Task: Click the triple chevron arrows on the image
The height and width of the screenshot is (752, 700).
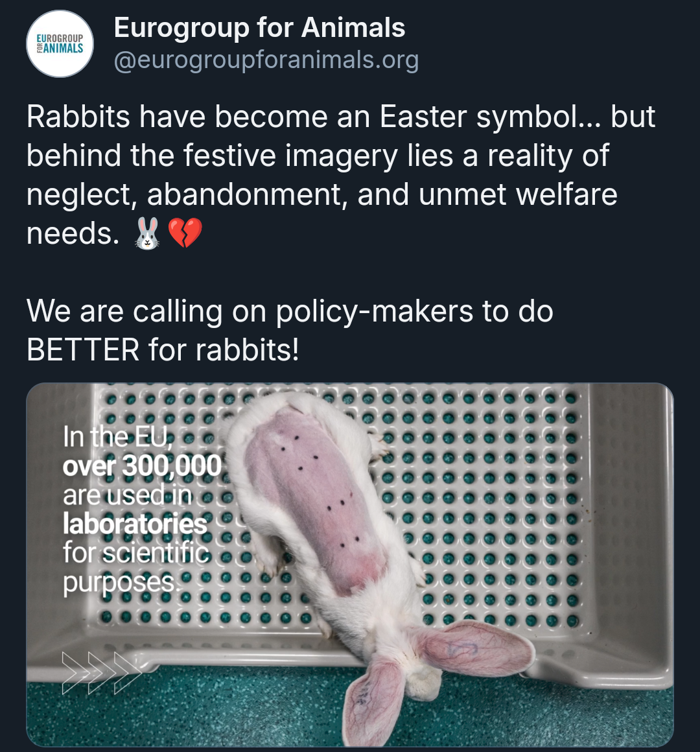Action: pos(102,674)
